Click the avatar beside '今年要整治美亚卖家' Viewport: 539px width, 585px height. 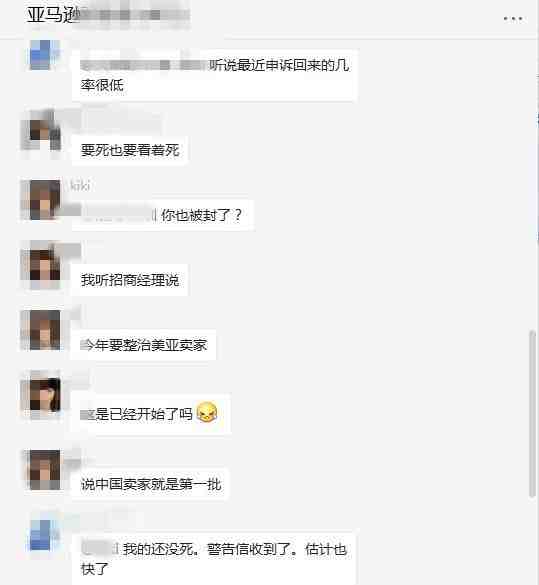41,330
